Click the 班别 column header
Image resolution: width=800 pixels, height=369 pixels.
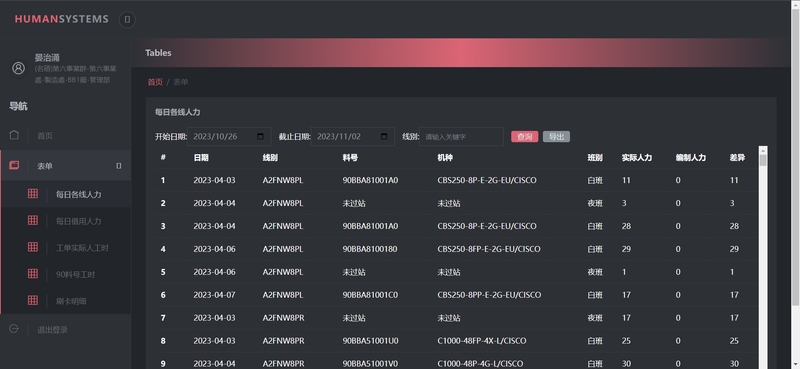(595, 158)
